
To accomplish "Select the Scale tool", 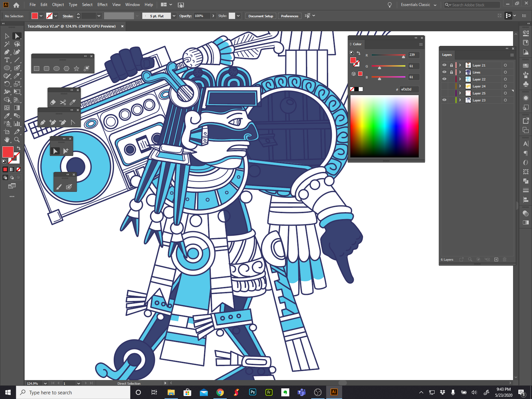I will click(x=17, y=84).
